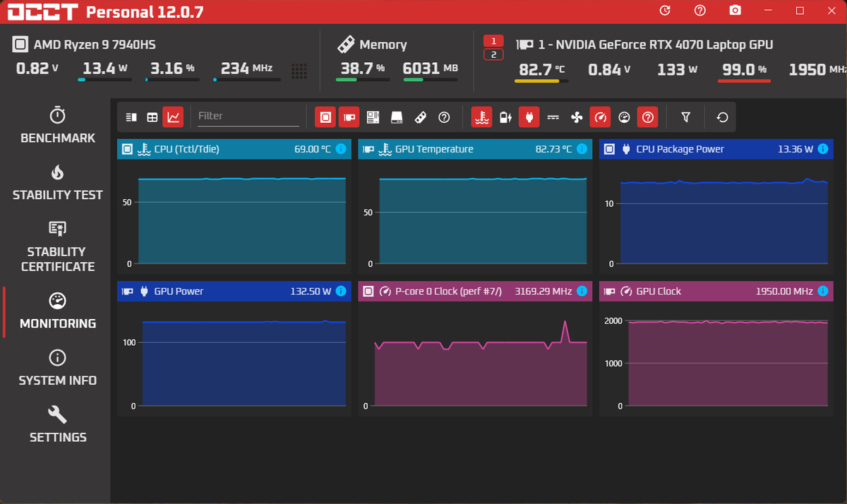Viewport: 847px width, 504px height.
Task: Click the 6031 MB memory value
Action: click(431, 68)
